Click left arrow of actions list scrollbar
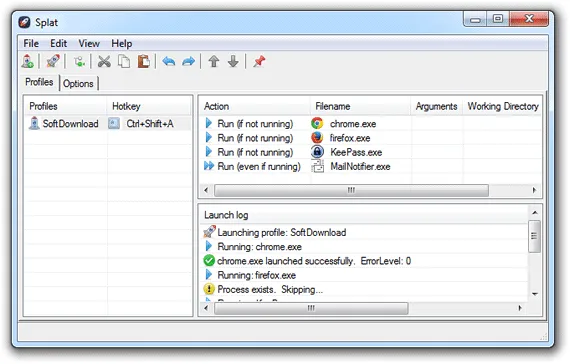The image size is (570, 364). pos(206,190)
